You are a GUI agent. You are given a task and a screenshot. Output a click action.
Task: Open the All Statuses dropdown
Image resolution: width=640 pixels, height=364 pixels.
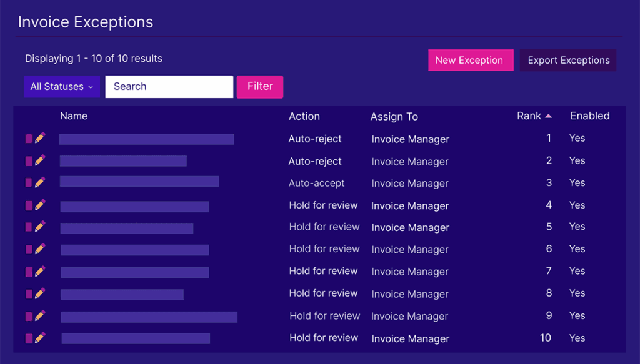coord(61,87)
